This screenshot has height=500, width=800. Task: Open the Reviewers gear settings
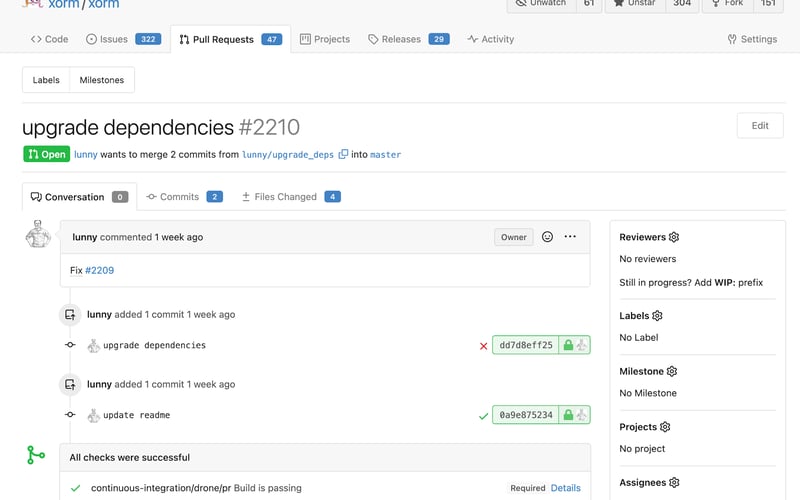pos(674,237)
